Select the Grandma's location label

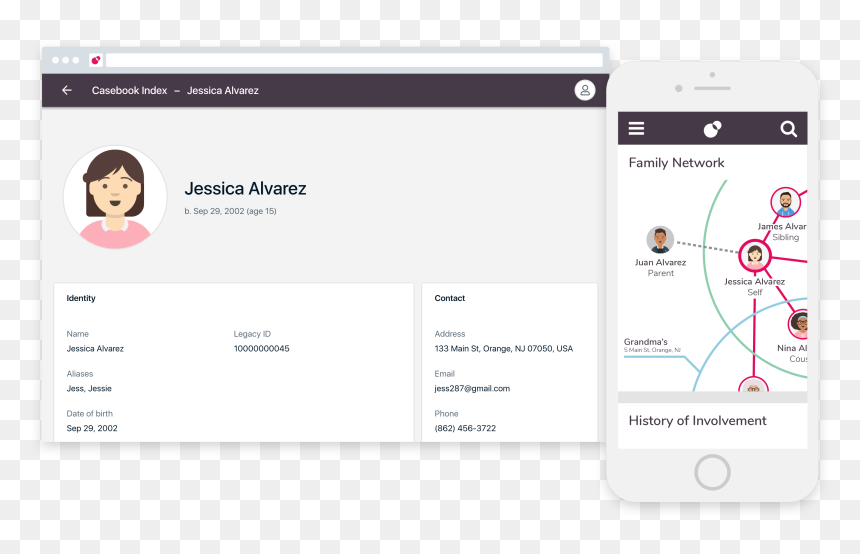[x=646, y=342]
